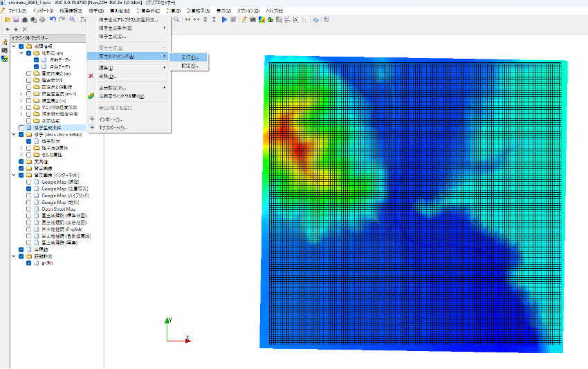
Task: Click the graph line chart toolbar icon
Action: coord(287,19)
